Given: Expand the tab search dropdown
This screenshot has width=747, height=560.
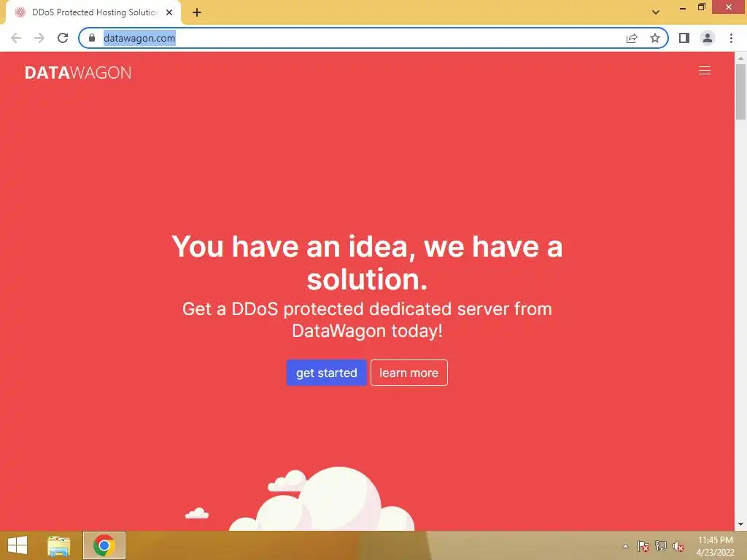Looking at the screenshot, I should pyautogui.click(x=656, y=12).
